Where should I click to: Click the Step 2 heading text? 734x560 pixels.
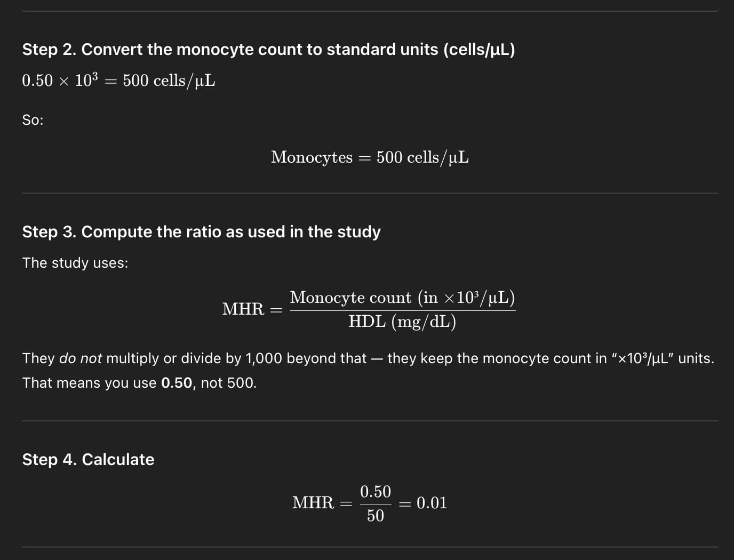click(268, 50)
